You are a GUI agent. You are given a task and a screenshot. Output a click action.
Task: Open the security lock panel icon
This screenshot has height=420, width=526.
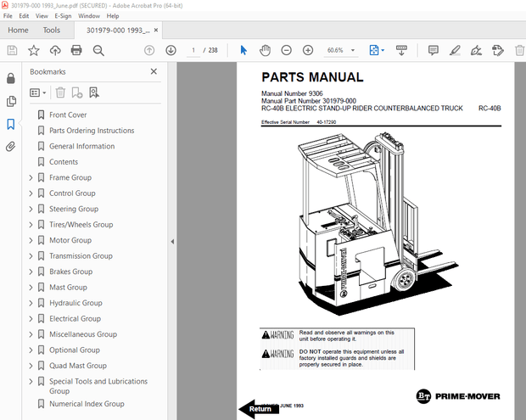click(x=11, y=78)
